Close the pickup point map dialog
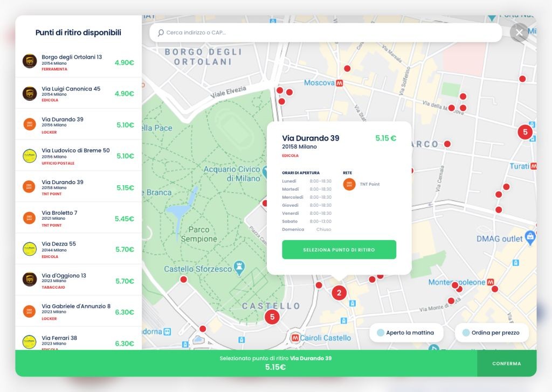 tap(519, 33)
